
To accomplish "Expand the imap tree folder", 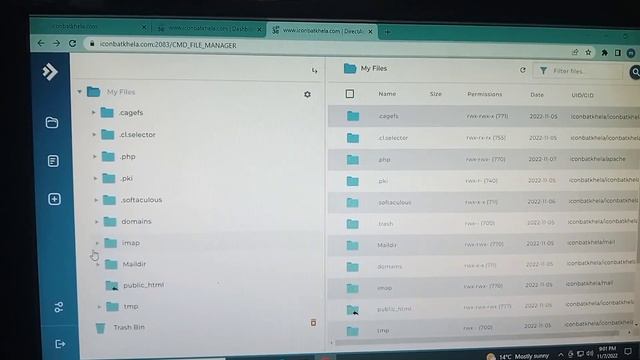I will [x=97, y=243].
